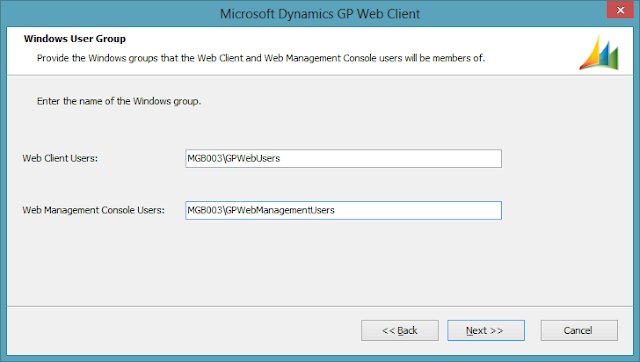The width and height of the screenshot is (640, 362).
Task: Focus the Web Management Console Users field
Action: [343, 210]
